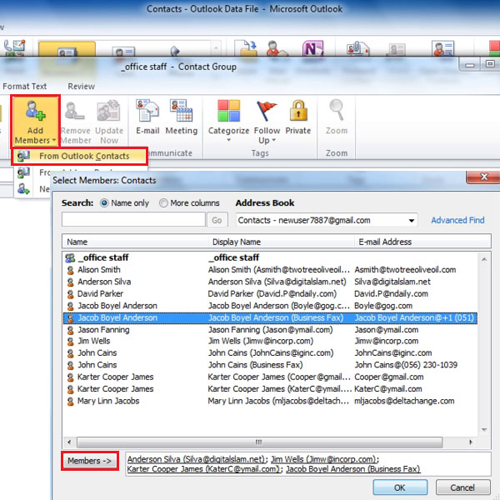Click the members recipient text field
The height and width of the screenshot is (500, 500).
[x=308, y=464]
